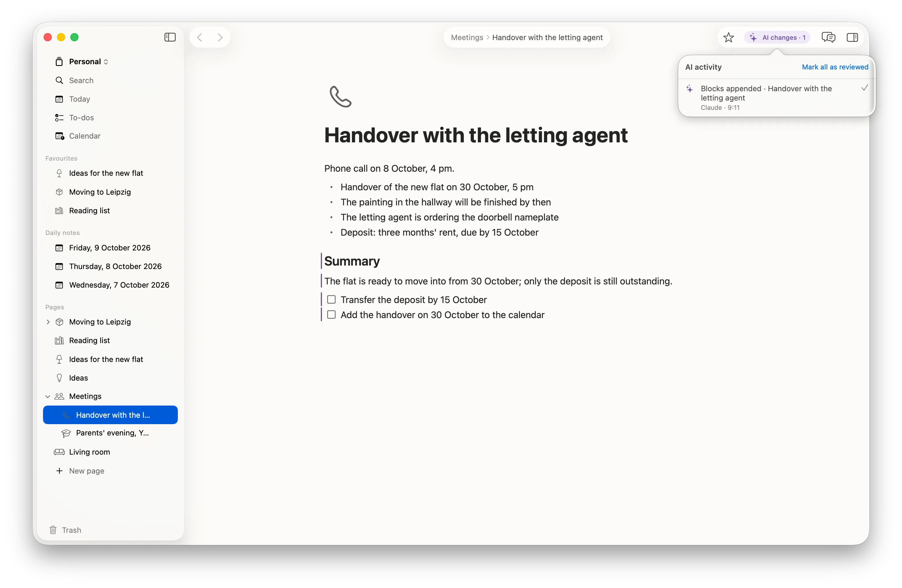Viewport: 902px width, 588px height.
Task: Click Mark all as reviewed
Action: click(x=835, y=67)
